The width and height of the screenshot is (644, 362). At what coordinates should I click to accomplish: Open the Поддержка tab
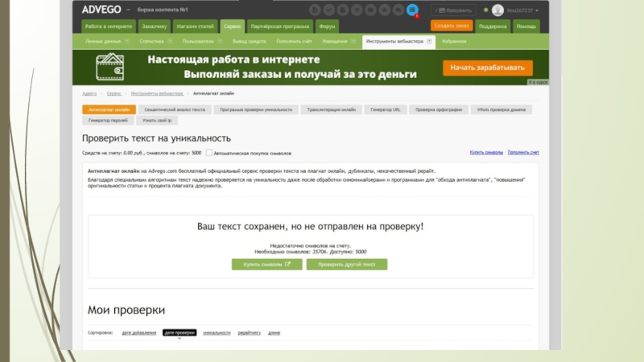493,27
